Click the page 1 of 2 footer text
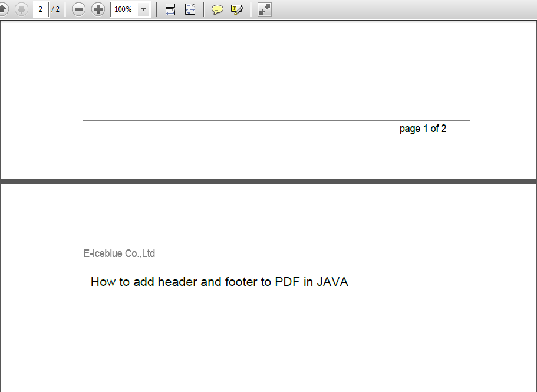The width and height of the screenshot is (537, 392). pos(423,129)
